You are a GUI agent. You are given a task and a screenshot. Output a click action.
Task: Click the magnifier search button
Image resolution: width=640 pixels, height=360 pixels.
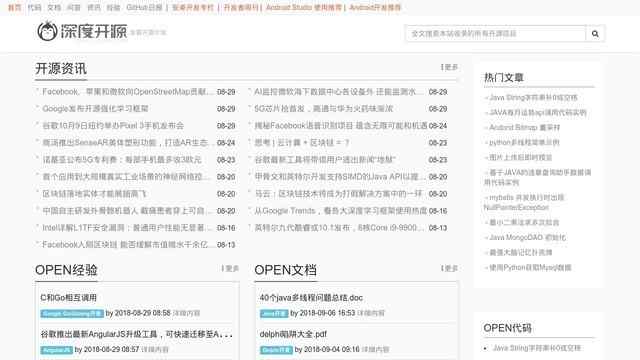[x=595, y=34]
